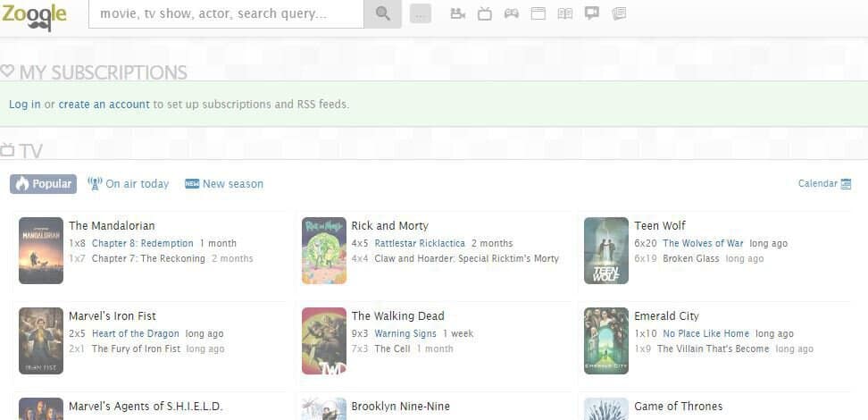Click the heart icon beside My Subscriptions
Image resolution: width=868 pixels, height=420 pixels.
tap(6, 71)
